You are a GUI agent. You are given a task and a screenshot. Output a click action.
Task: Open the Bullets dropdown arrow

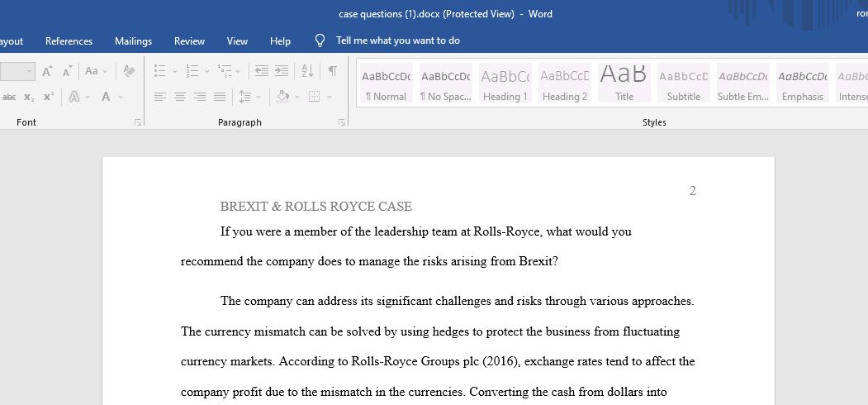(x=175, y=71)
